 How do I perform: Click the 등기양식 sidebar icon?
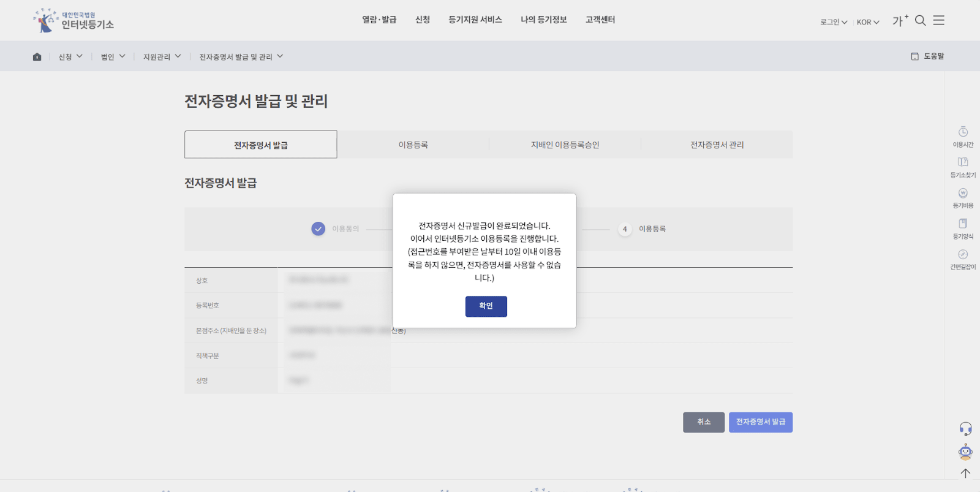(963, 224)
